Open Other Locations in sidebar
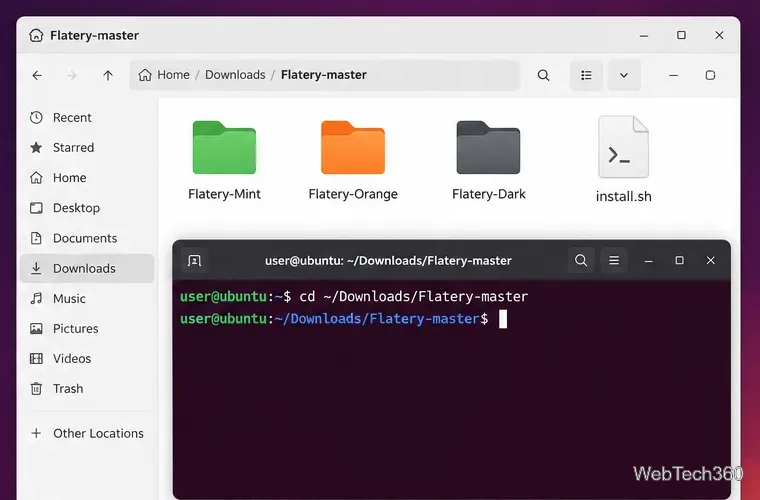760x500 pixels. click(x=87, y=433)
